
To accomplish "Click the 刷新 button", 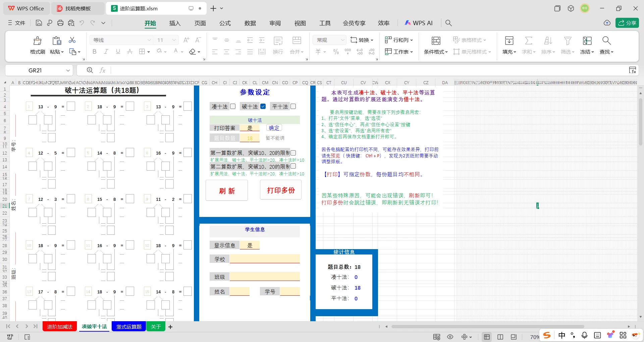I will [227, 190].
